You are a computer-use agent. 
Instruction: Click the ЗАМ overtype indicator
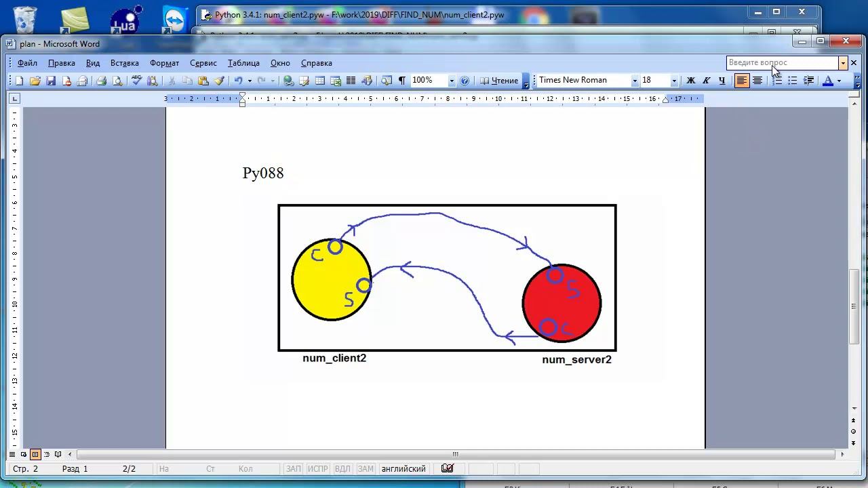366,468
